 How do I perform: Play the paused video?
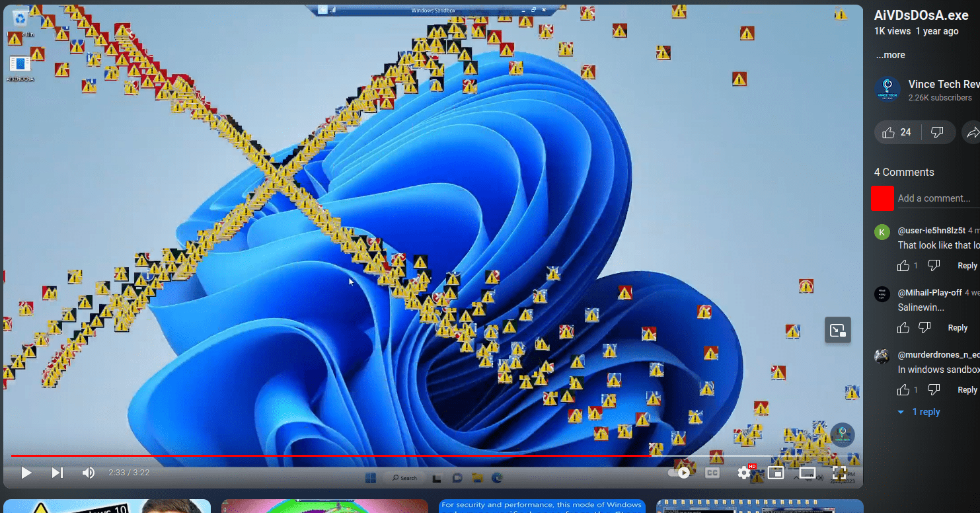(26, 473)
